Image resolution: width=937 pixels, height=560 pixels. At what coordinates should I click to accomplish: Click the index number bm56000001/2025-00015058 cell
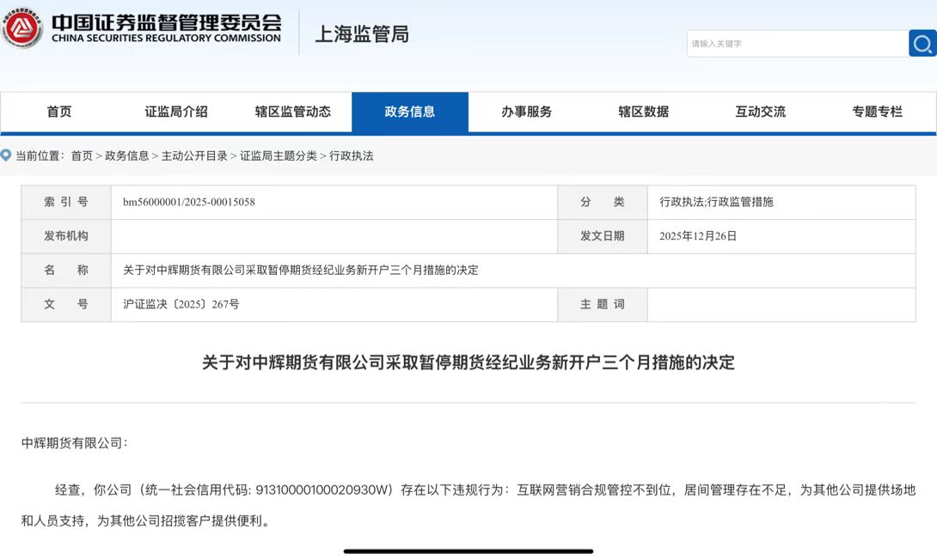(189, 203)
